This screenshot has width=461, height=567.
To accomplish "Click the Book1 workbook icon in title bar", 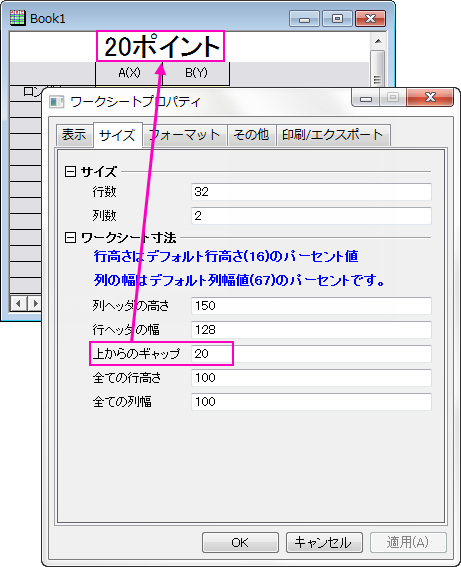I will point(17,18).
